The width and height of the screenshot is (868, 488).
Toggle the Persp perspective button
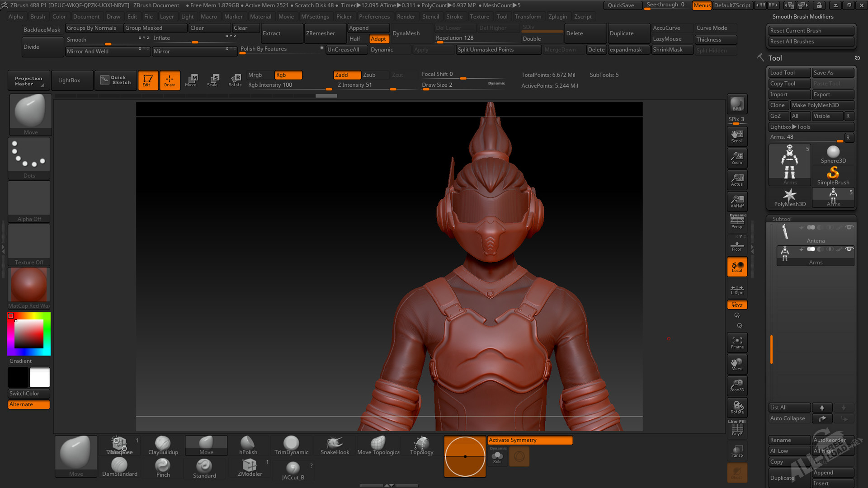737,222
